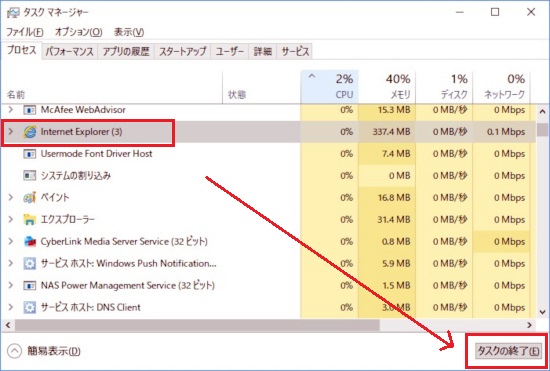The width and height of the screenshot is (550, 371).
Task: Click the McAfee WebAdvisor process icon
Action: coord(30,110)
